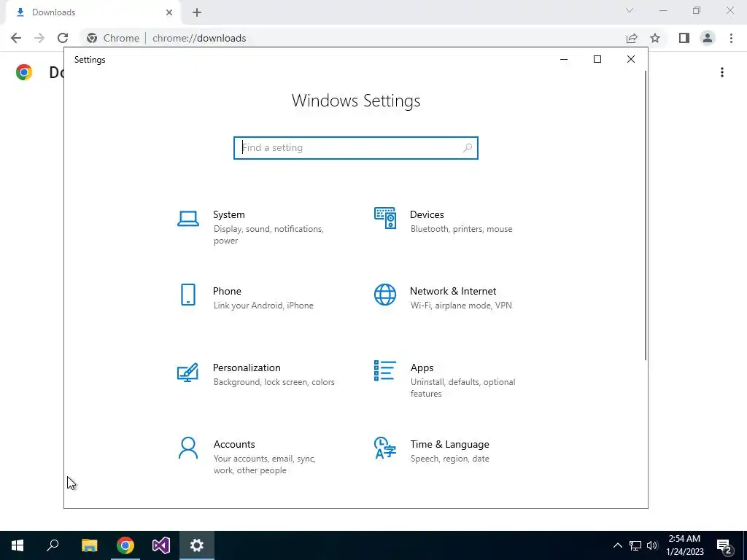Open Accounts category link
The image size is (747, 560).
tap(234, 444)
